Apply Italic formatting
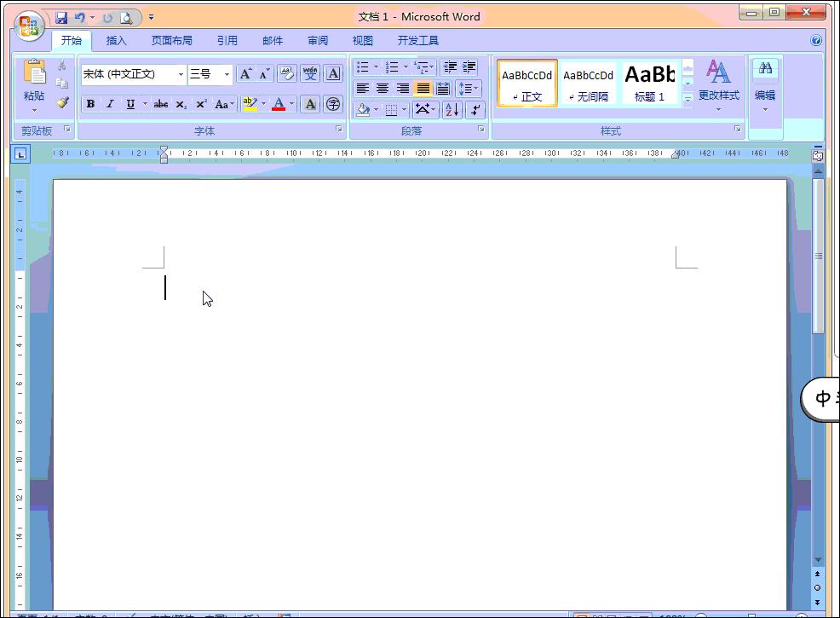 click(110, 103)
